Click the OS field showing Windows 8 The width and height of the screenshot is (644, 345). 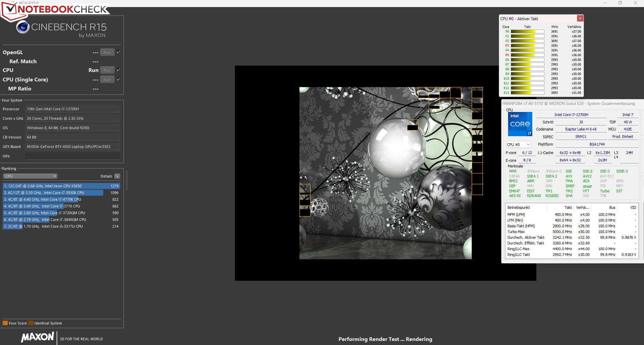coord(73,128)
